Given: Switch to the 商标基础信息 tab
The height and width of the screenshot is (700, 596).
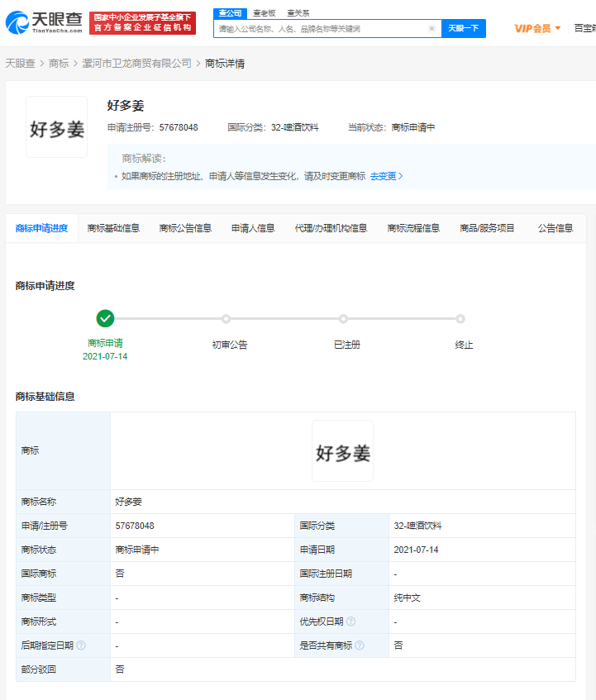Looking at the screenshot, I should click(113, 229).
